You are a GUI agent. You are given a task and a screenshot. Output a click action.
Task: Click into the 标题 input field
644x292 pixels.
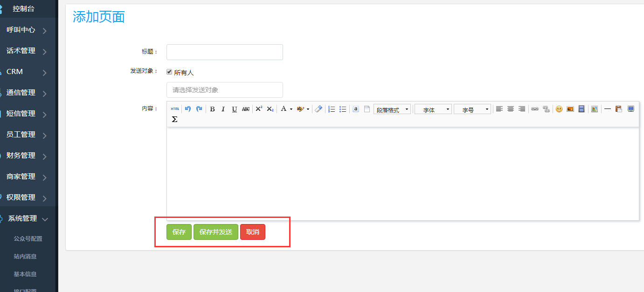click(225, 52)
